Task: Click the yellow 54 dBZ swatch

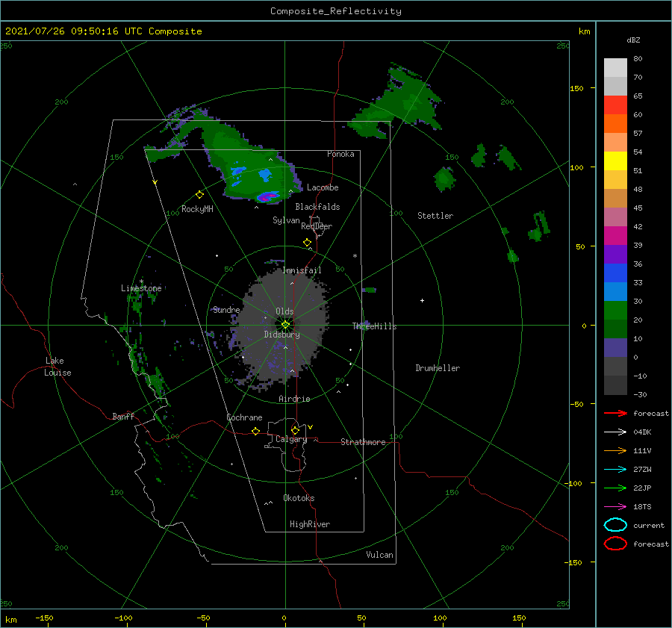Action: (615, 161)
